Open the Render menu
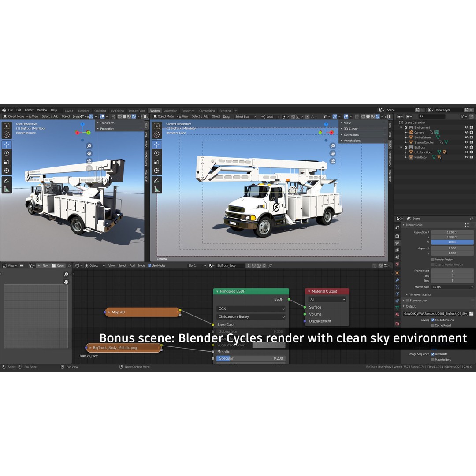 coord(29,110)
